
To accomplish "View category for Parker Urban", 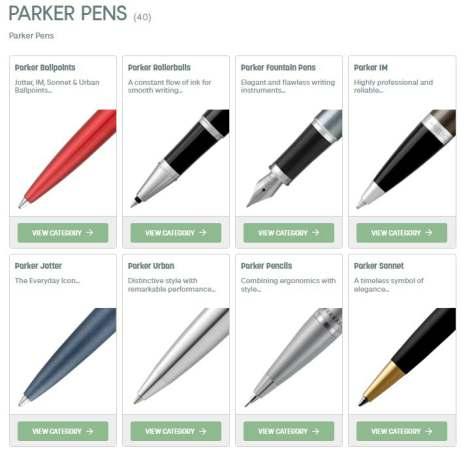I will point(176,431).
